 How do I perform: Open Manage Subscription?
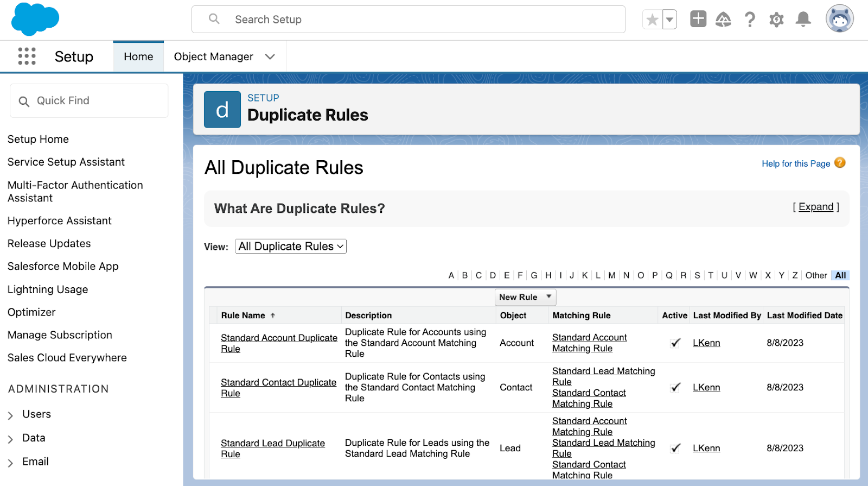pos(60,335)
